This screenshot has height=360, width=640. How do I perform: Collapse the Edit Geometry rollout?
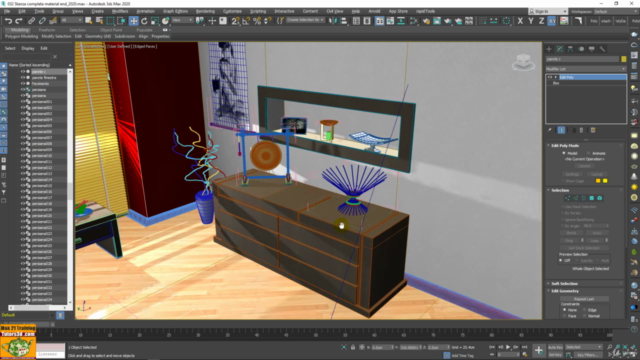[565, 291]
